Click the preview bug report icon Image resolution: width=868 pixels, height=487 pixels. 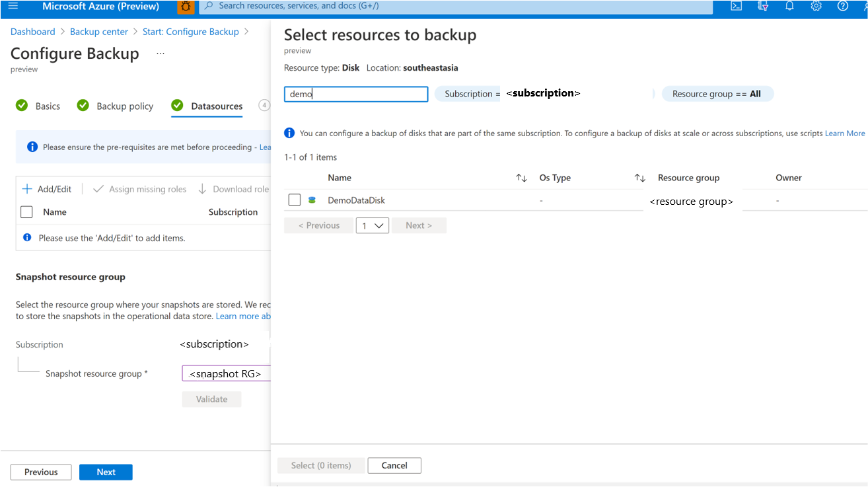click(185, 7)
